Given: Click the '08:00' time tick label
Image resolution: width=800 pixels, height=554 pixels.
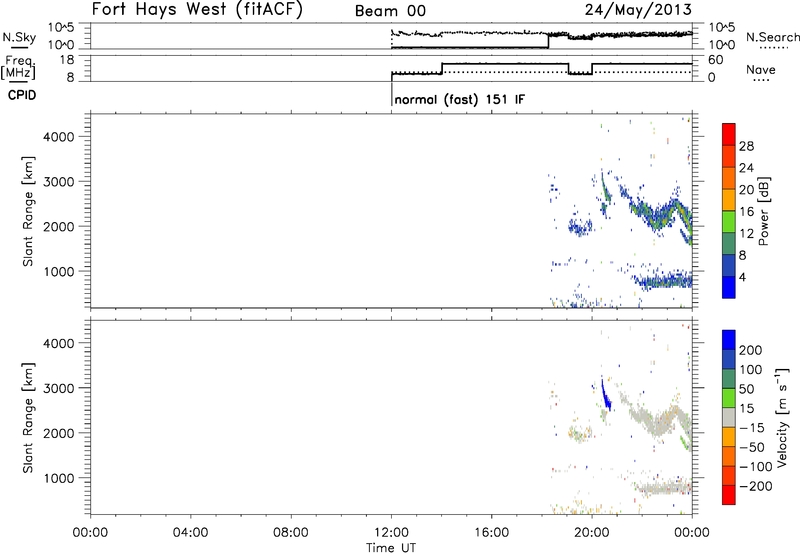Looking at the screenshot, I should (291, 533).
